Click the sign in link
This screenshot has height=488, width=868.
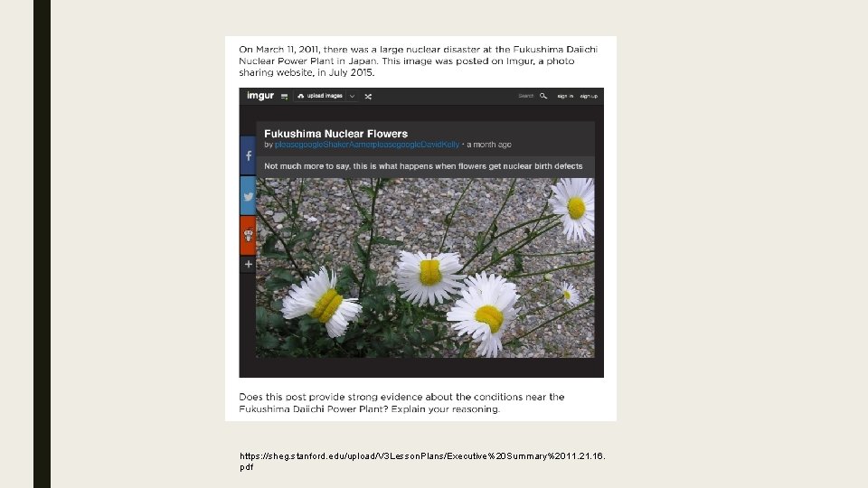click(565, 97)
